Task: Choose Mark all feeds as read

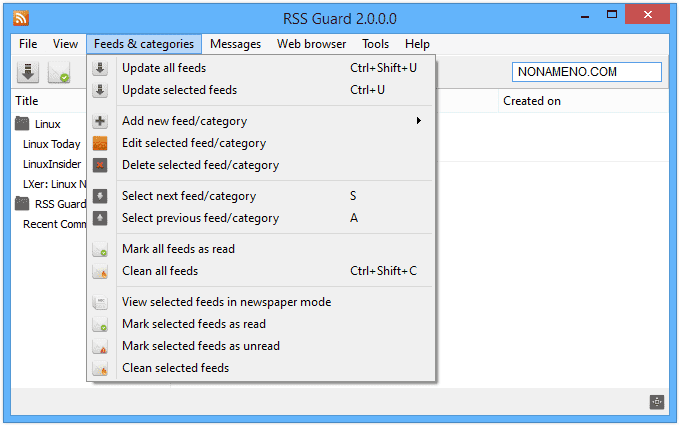Action: click(178, 249)
